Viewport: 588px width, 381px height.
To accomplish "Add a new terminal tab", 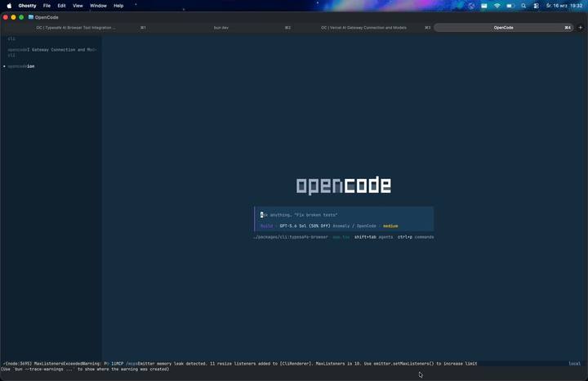I will [x=581, y=28].
